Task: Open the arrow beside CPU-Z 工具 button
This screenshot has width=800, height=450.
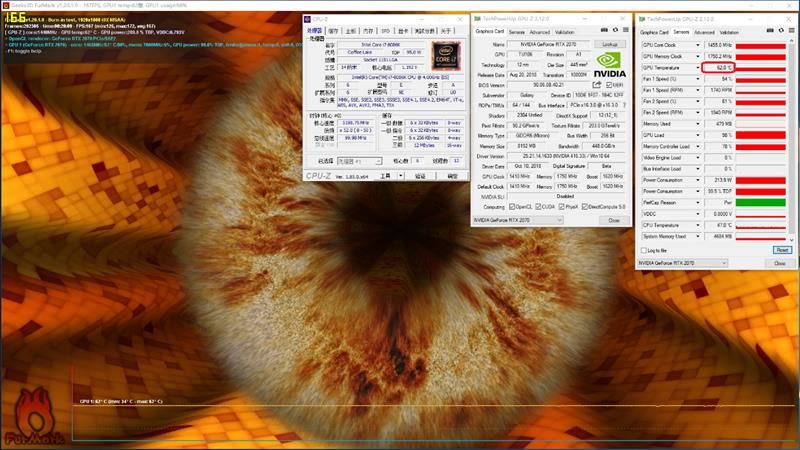Action: point(401,176)
